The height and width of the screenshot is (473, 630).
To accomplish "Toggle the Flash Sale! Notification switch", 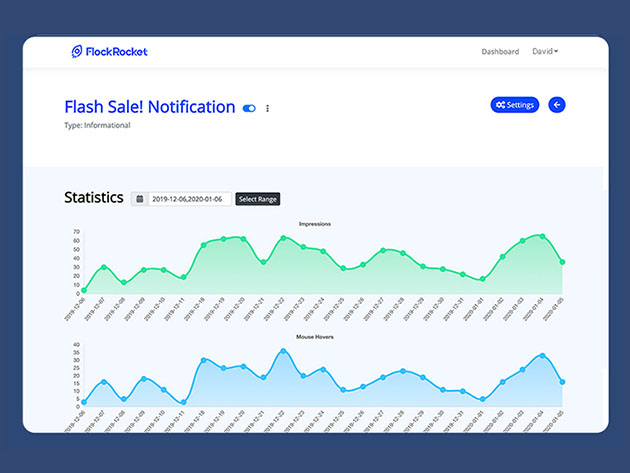I will pyautogui.click(x=249, y=108).
